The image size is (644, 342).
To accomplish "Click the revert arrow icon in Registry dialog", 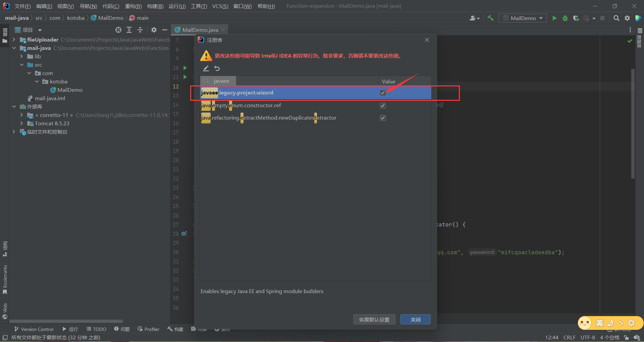I will pos(217,68).
